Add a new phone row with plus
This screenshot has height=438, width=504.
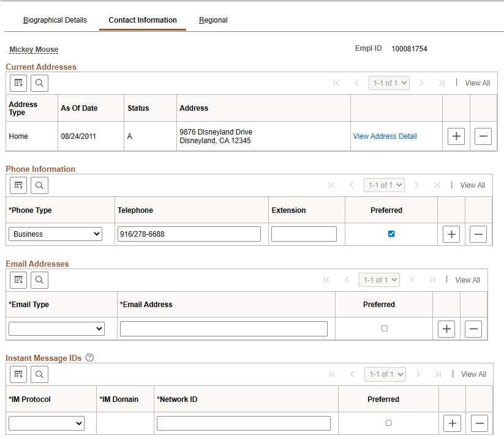451,234
